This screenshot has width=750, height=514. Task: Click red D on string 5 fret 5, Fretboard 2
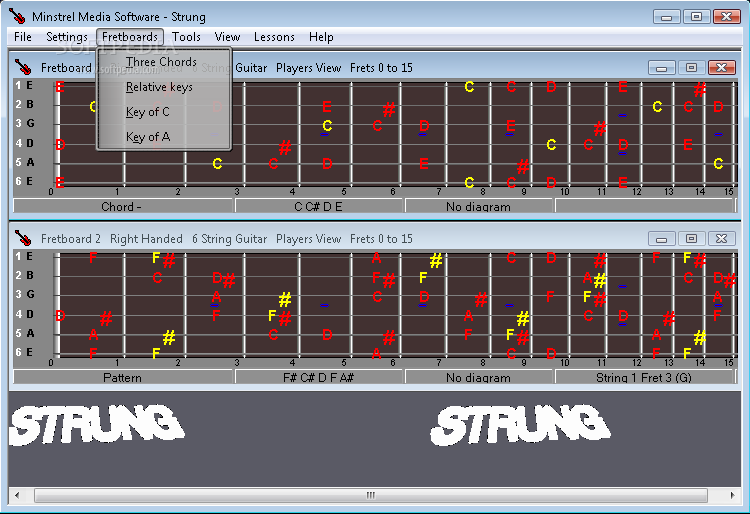coord(327,335)
